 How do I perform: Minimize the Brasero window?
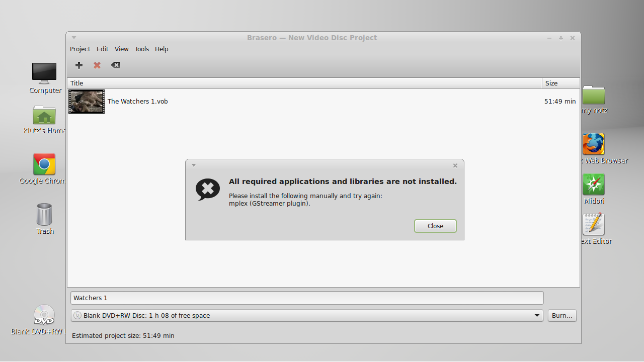click(550, 38)
